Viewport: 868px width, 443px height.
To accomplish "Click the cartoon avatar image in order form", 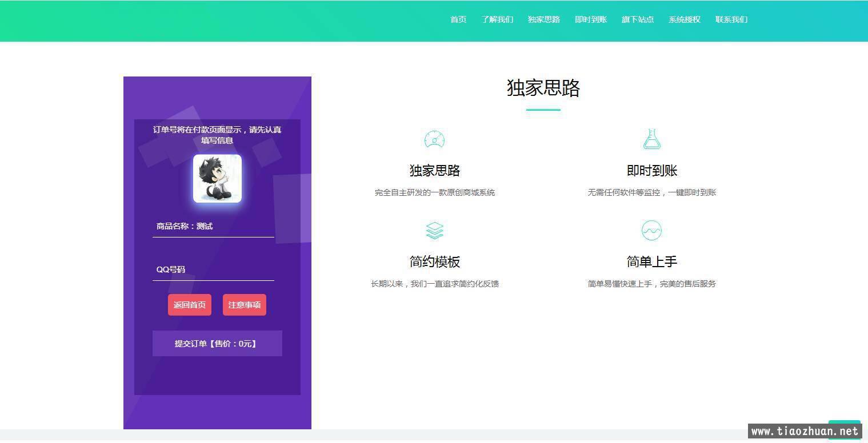I will pos(217,179).
